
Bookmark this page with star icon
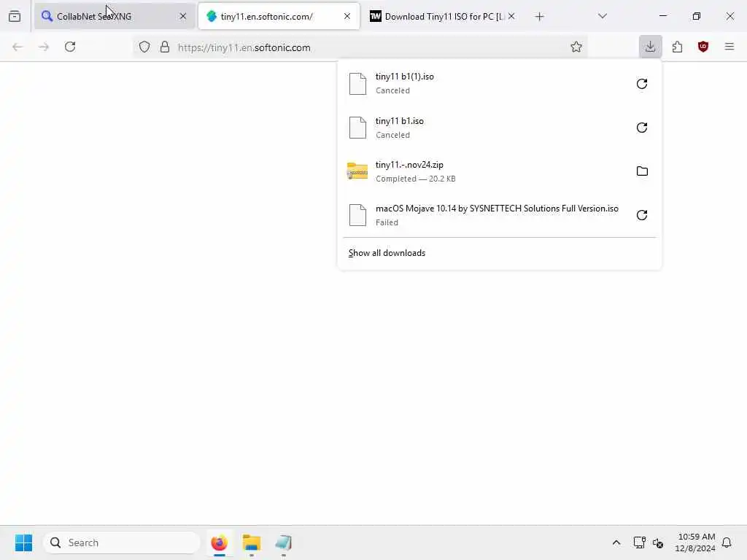tap(576, 47)
